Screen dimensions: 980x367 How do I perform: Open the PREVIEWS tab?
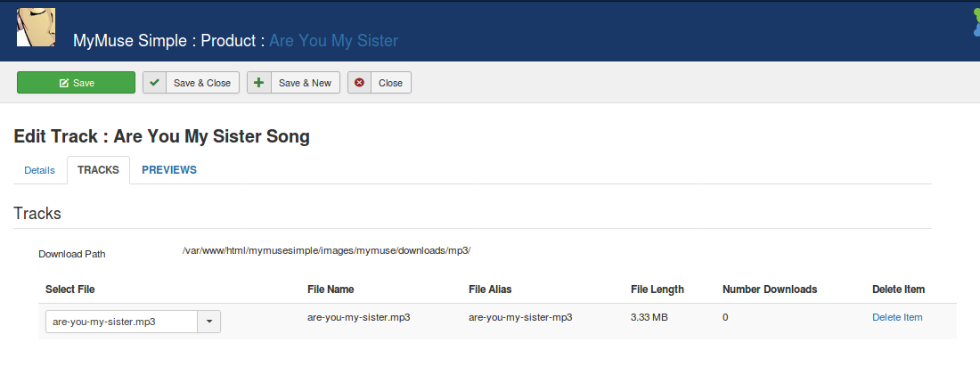pos(169,170)
